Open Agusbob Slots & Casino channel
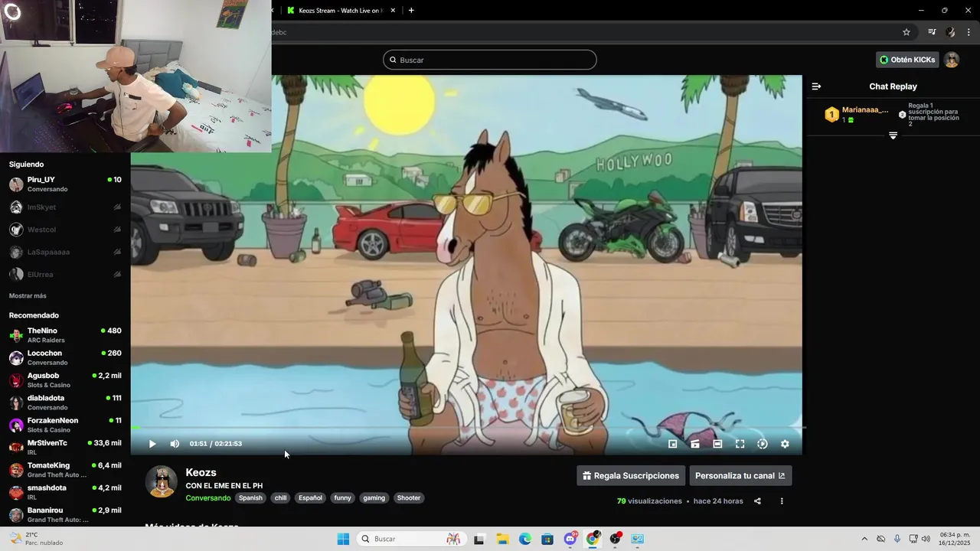This screenshot has width=980, height=551. click(65, 380)
